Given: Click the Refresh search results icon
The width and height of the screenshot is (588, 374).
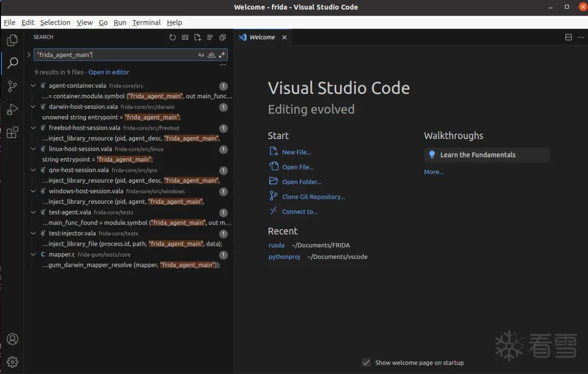Looking at the screenshot, I should [172, 37].
